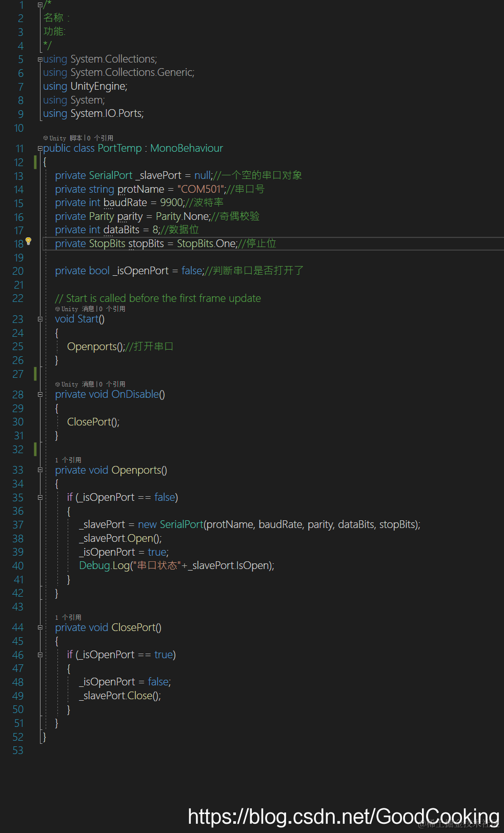
Task: Click the class name PortTemp on line 11
Action: [x=119, y=148]
